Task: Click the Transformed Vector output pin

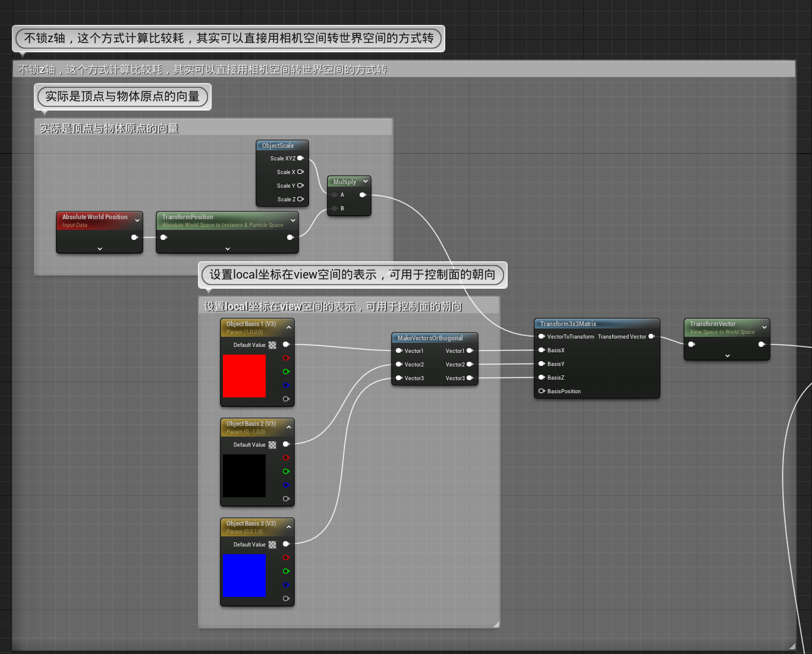Action: (x=652, y=336)
